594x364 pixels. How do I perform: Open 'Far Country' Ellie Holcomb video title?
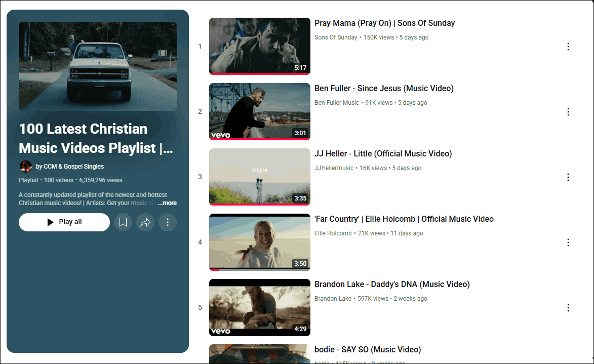(x=404, y=219)
